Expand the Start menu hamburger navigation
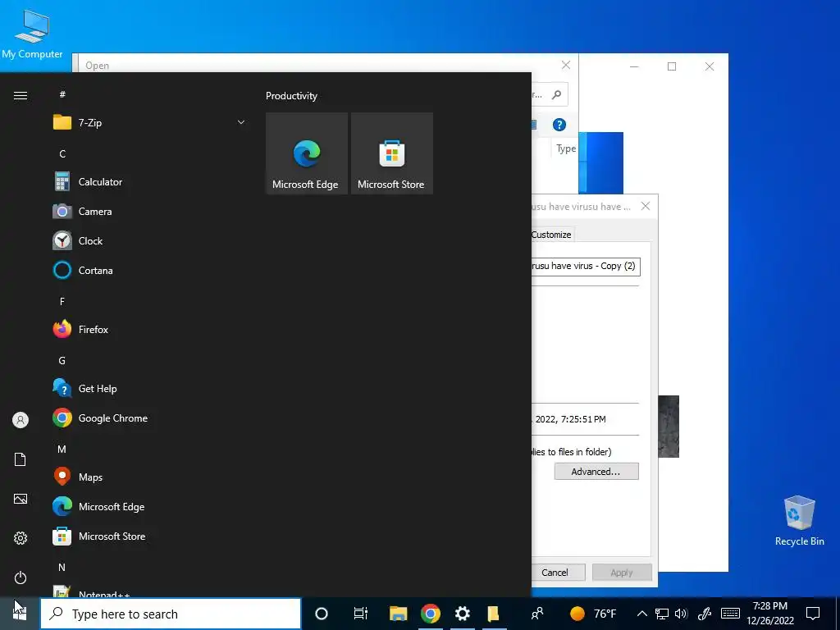This screenshot has width=840, height=630. point(21,95)
